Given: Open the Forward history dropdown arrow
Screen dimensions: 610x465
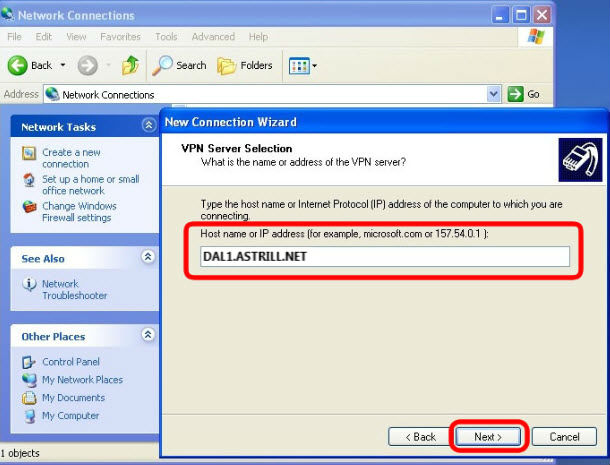Looking at the screenshot, I should click(109, 65).
